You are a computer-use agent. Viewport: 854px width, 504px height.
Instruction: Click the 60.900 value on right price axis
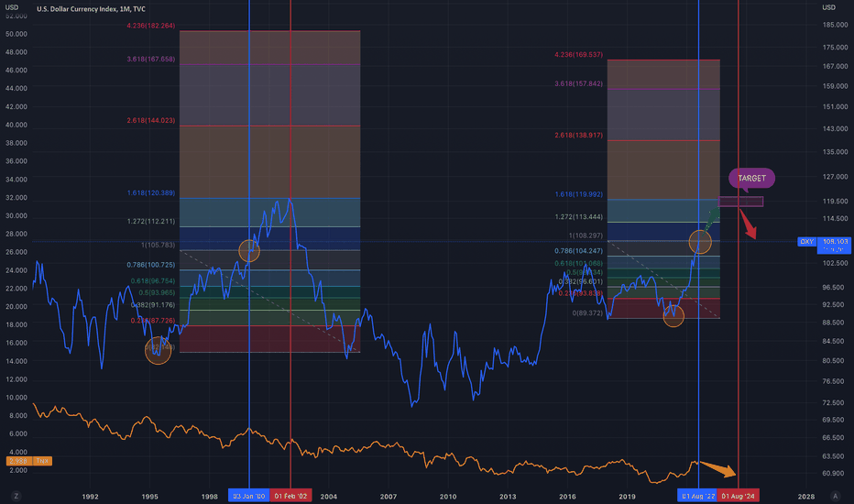pyautogui.click(x=835, y=473)
